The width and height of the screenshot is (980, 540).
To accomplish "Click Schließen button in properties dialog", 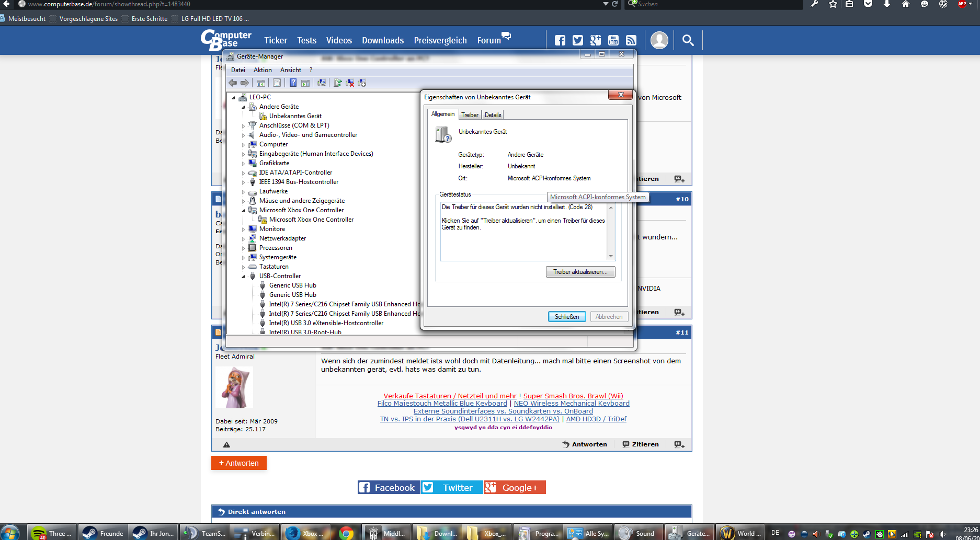I will [567, 317].
